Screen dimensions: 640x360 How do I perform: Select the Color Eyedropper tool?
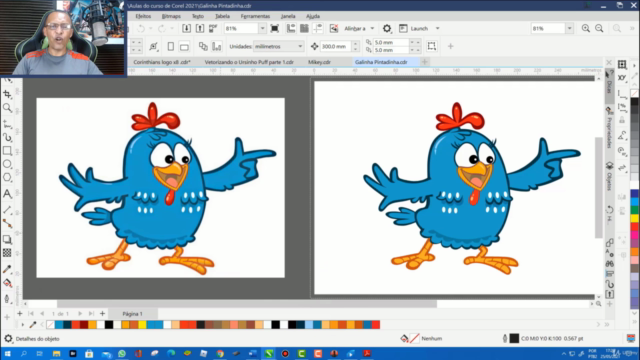7,269
